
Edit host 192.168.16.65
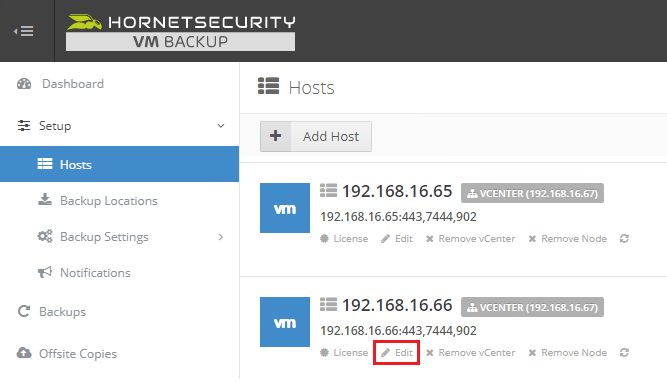(x=397, y=239)
